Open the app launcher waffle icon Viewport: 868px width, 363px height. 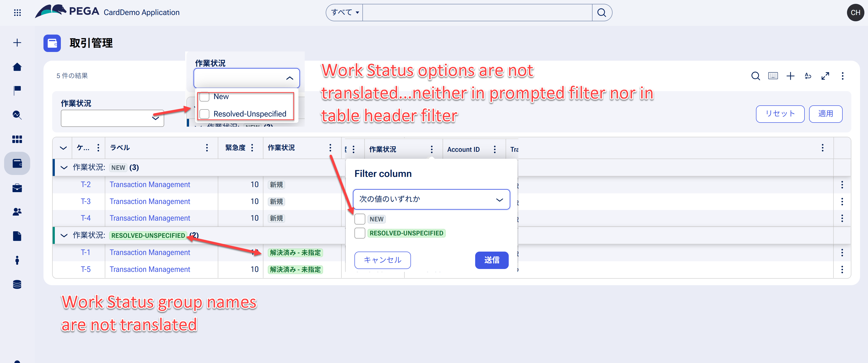coord(17,13)
